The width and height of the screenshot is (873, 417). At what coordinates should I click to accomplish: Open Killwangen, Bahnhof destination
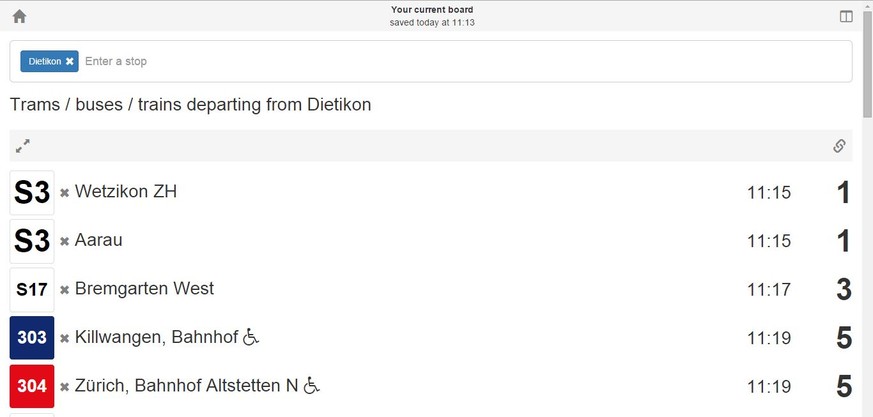[156, 337]
